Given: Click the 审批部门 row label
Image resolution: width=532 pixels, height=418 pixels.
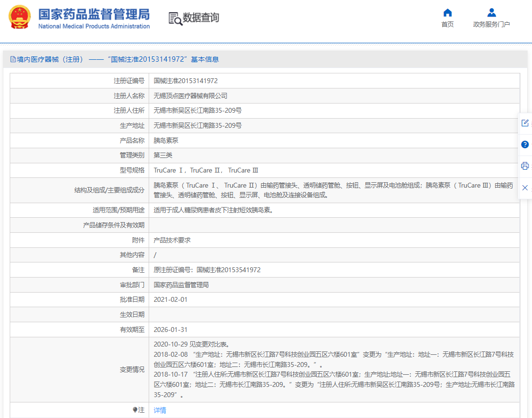Looking at the screenshot, I should (x=132, y=285).
